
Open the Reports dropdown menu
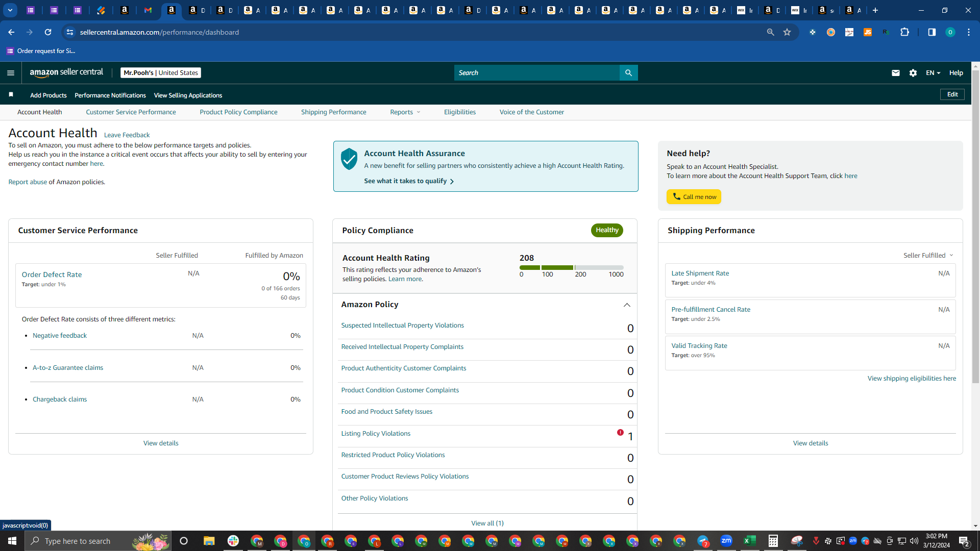405,112
